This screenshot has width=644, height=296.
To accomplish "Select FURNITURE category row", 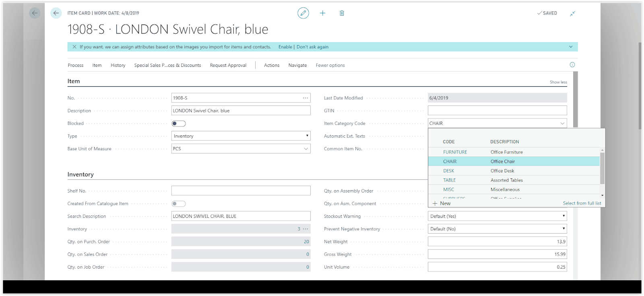I will [x=514, y=152].
